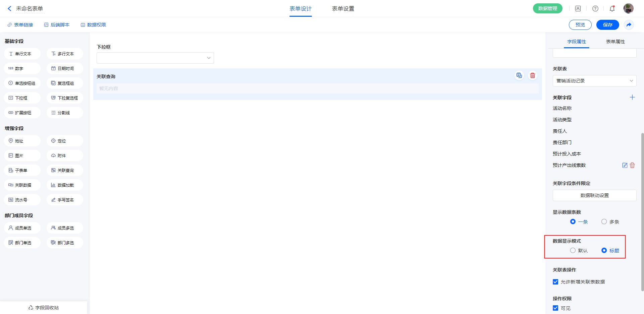Open the notification bell
This screenshot has height=314, width=644.
pyautogui.click(x=612, y=9)
